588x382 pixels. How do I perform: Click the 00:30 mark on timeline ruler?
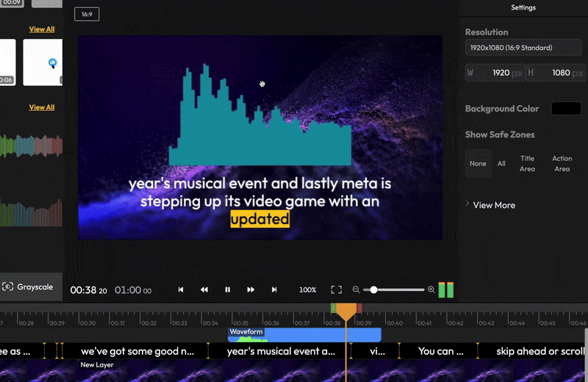(87, 322)
